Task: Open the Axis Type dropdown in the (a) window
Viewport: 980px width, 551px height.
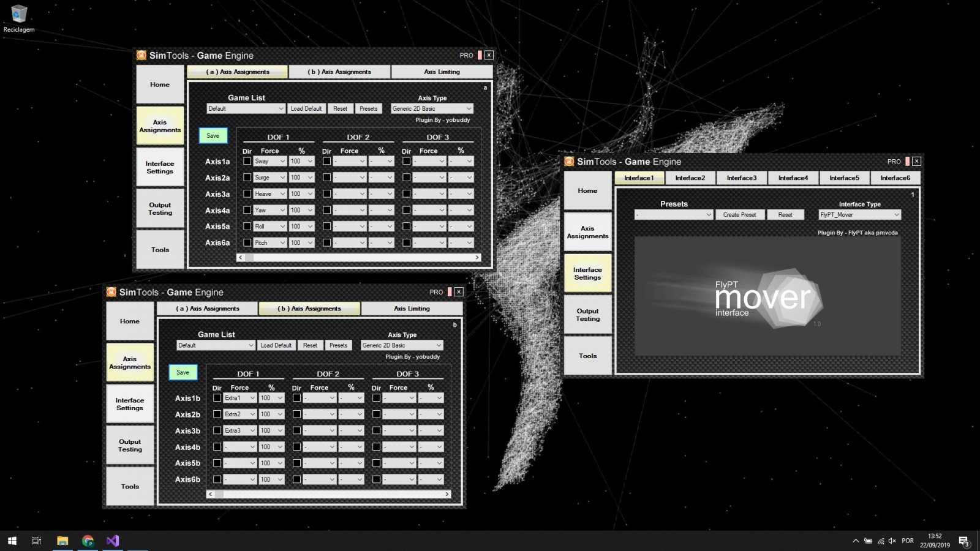Action: [432, 108]
